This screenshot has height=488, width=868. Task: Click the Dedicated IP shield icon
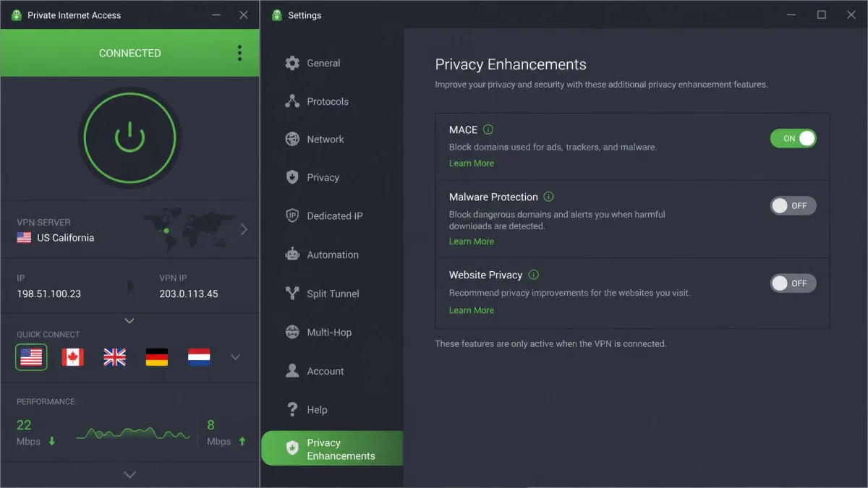coord(292,215)
